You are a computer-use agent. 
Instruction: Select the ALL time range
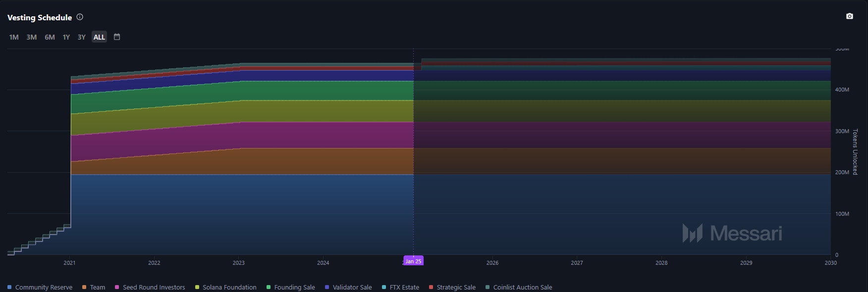[99, 37]
